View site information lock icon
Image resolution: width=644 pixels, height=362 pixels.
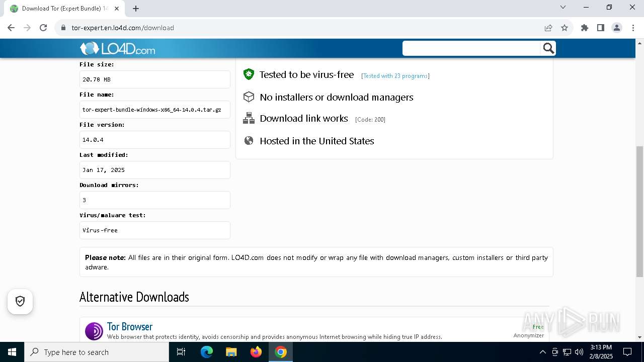click(63, 28)
